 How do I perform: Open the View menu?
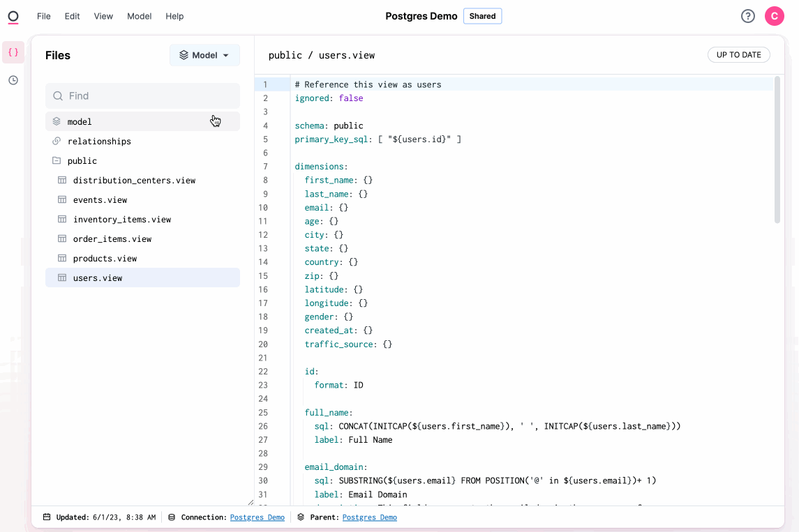(103, 16)
